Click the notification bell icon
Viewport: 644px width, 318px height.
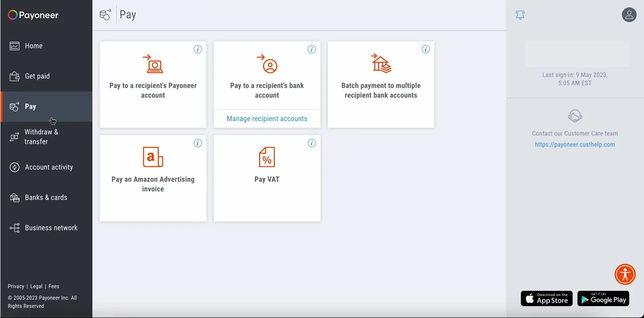(520, 15)
